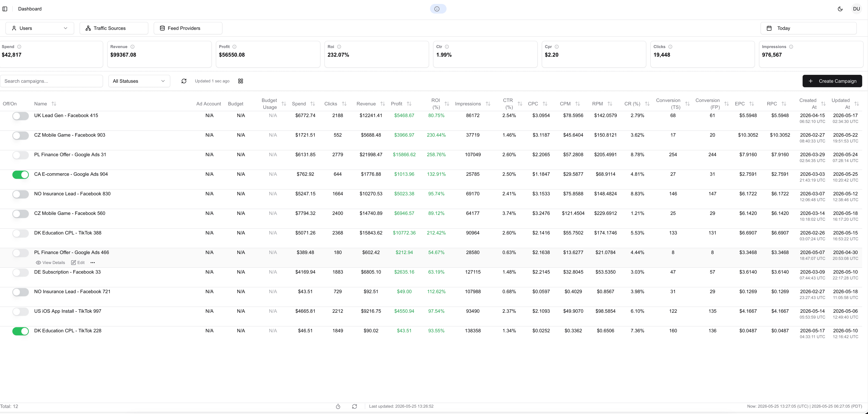Enable DK Education CPL - TikTok 388 campaign

point(21,233)
